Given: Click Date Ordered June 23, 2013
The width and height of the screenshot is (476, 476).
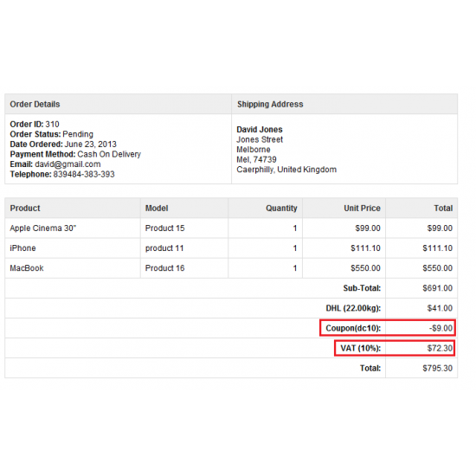Looking at the screenshot, I should tap(63, 145).
